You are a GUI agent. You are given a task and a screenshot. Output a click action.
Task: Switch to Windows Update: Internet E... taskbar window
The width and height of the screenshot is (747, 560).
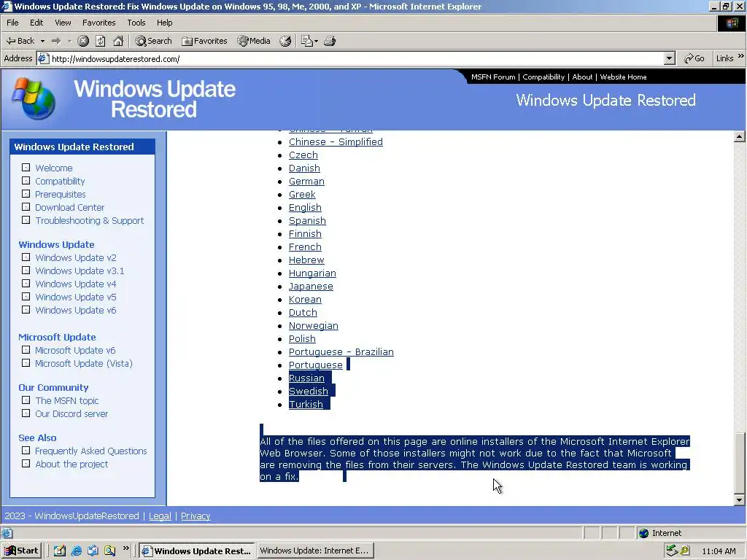pos(314,551)
